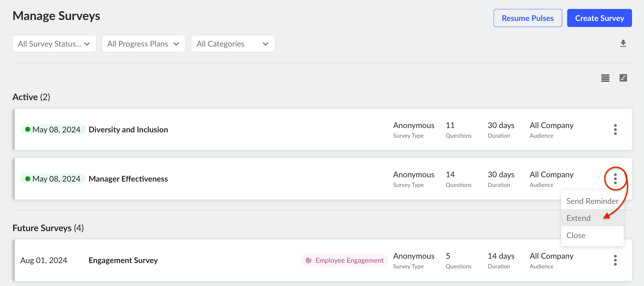Click the Manage Surveys page title

click(56, 16)
